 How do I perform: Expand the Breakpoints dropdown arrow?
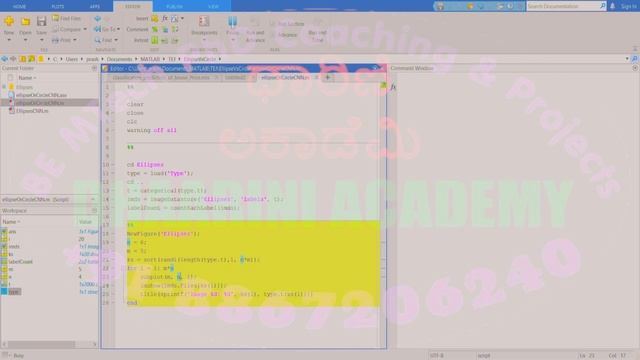point(204,40)
